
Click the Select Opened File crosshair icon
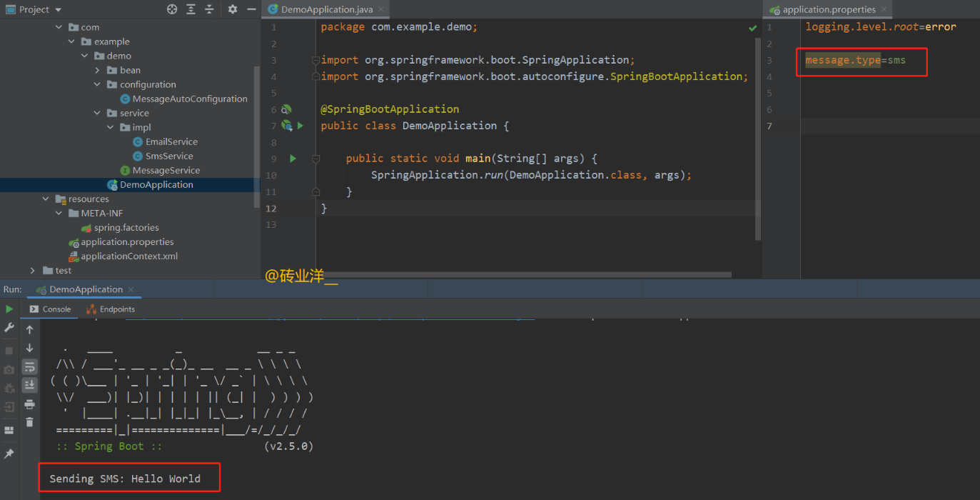(x=171, y=9)
